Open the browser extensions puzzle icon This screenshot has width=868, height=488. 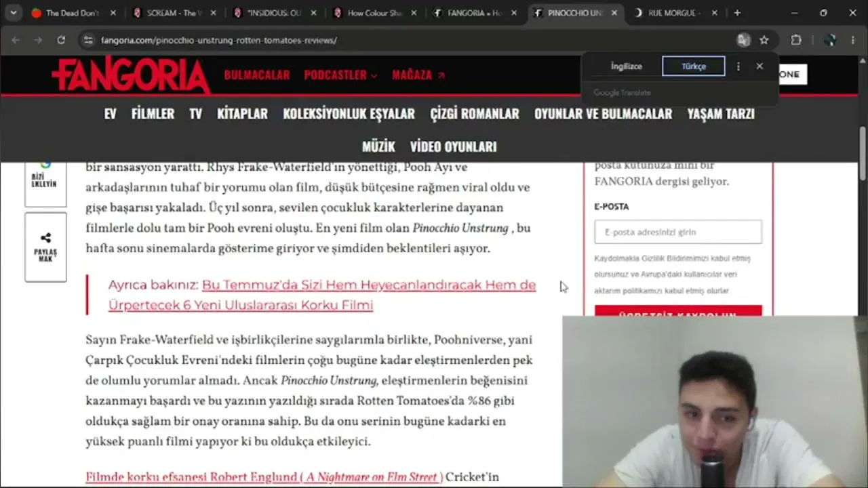(796, 40)
